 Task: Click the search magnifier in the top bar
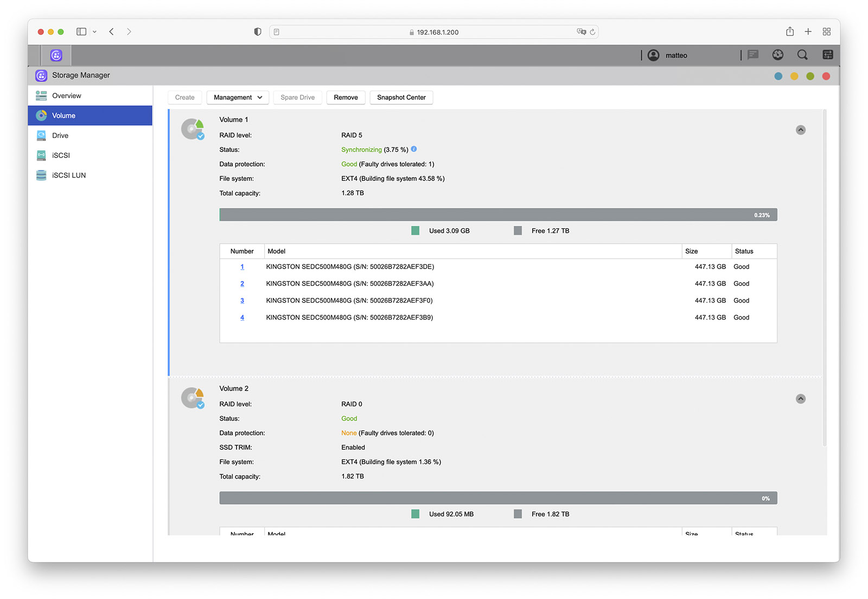pyautogui.click(x=802, y=55)
